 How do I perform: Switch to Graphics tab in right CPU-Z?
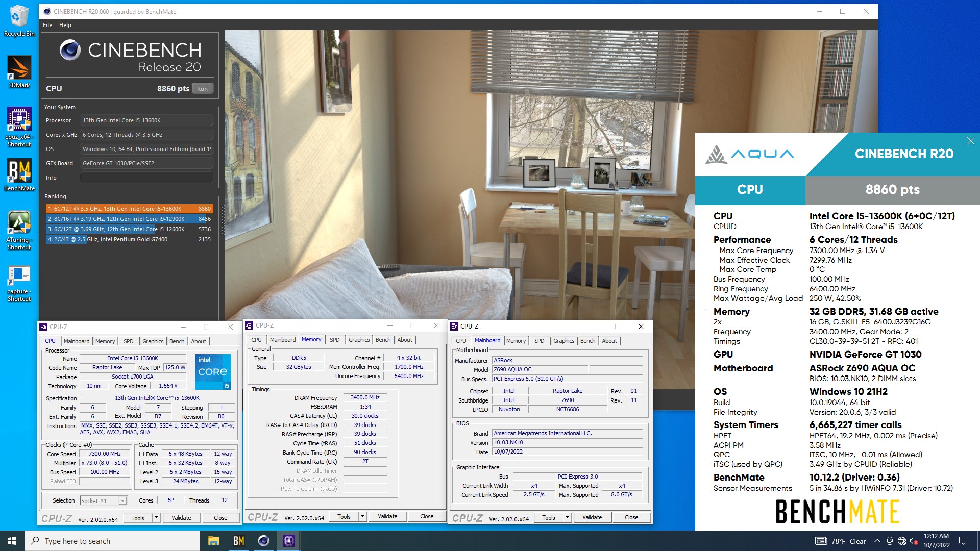(x=564, y=341)
